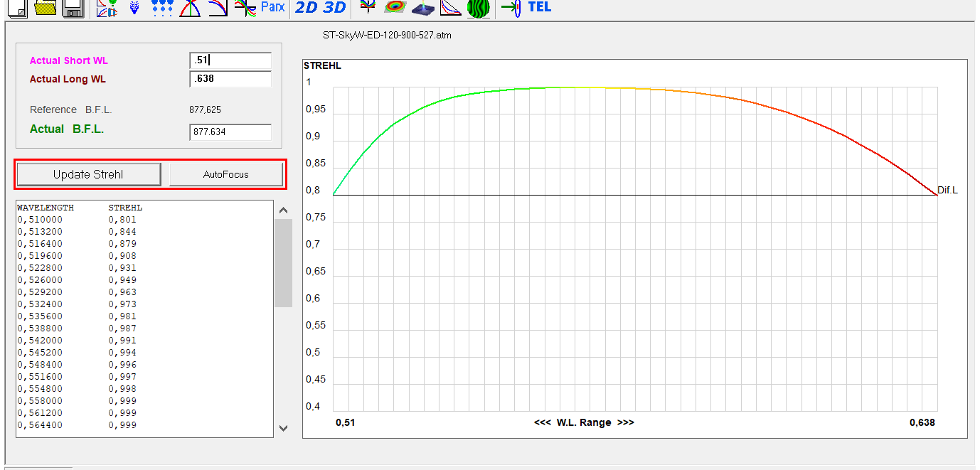The image size is (980, 470).
Task: Click the STREHL chart title
Action: pyautogui.click(x=322, y=65)
